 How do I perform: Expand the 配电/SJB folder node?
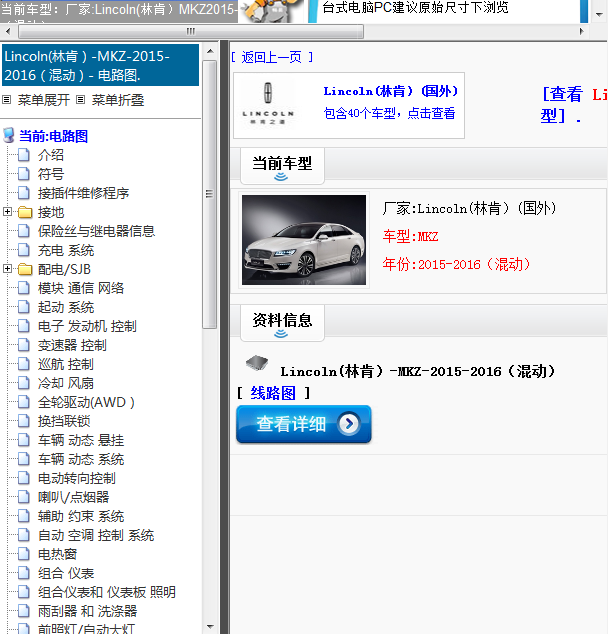(7, 268)
